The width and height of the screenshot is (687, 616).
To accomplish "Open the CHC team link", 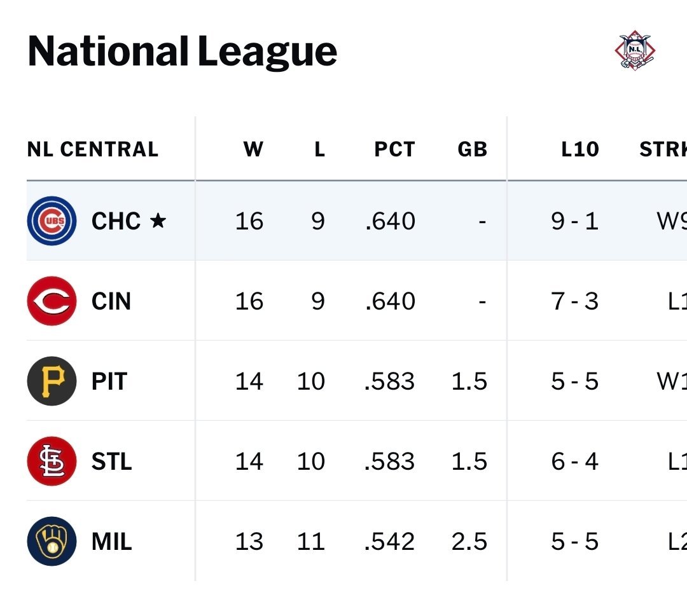I will (x=116, y=221).
